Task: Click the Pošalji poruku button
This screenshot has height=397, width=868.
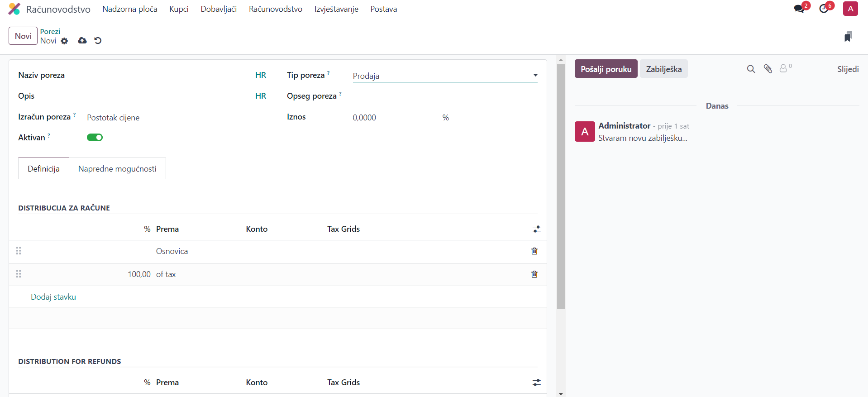Action: pos(606,69)
